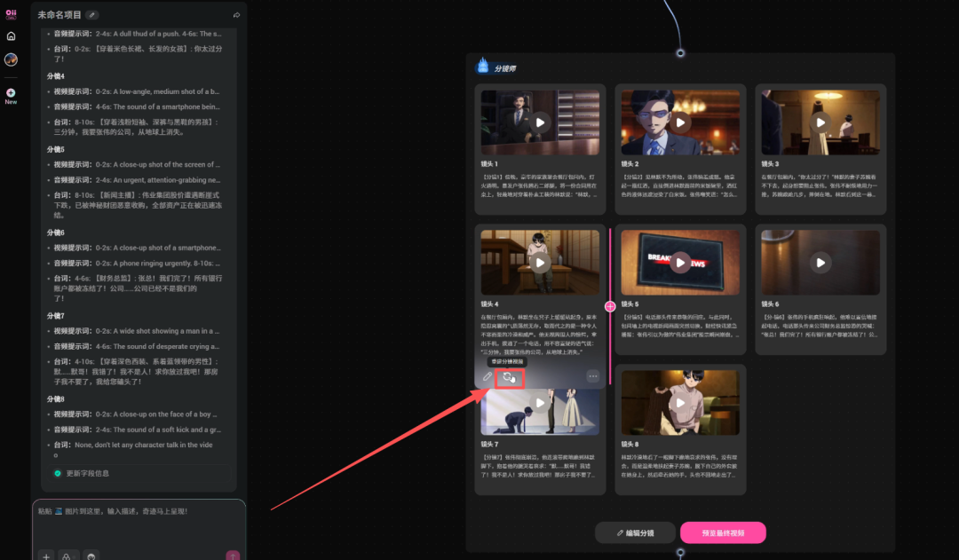Edit 镜头4 using the pencil icon
The height and width of the screenshot is (560, 959).
tap(487, 376)
